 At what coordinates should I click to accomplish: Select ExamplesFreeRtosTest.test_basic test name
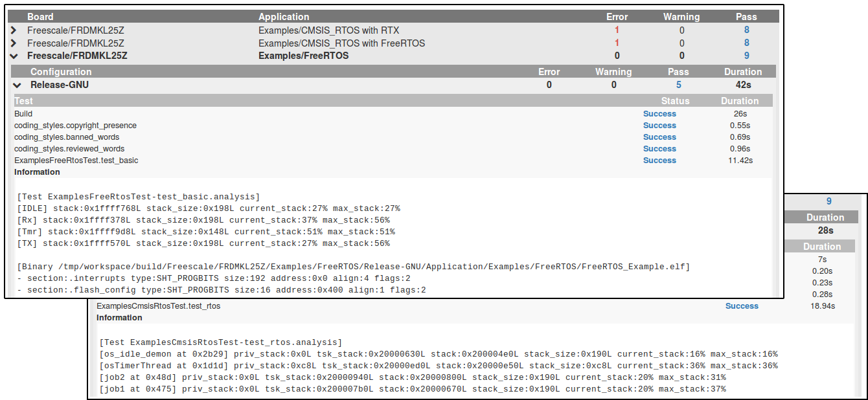76,161
